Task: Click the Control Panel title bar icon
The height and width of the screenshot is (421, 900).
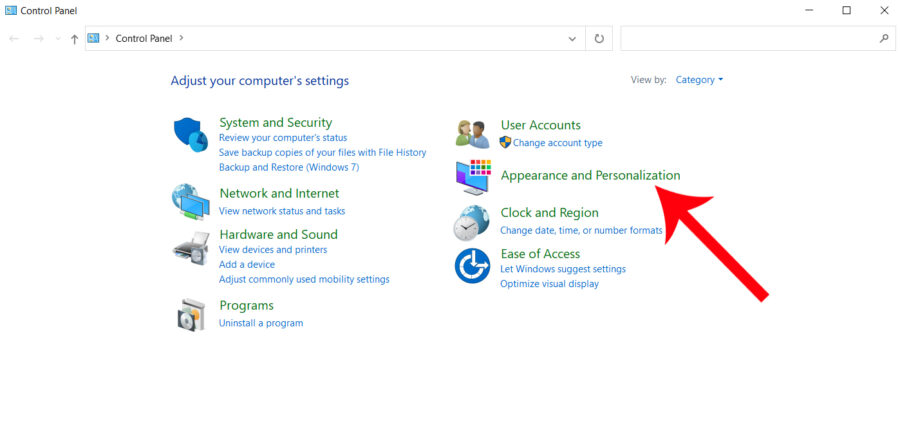Action: coord(11,10)
